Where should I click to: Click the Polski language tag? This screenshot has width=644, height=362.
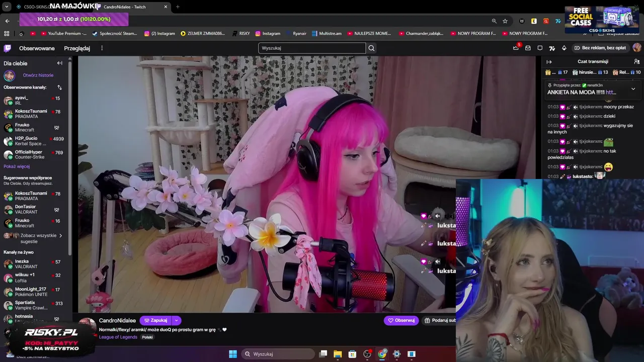pos(147,337)
